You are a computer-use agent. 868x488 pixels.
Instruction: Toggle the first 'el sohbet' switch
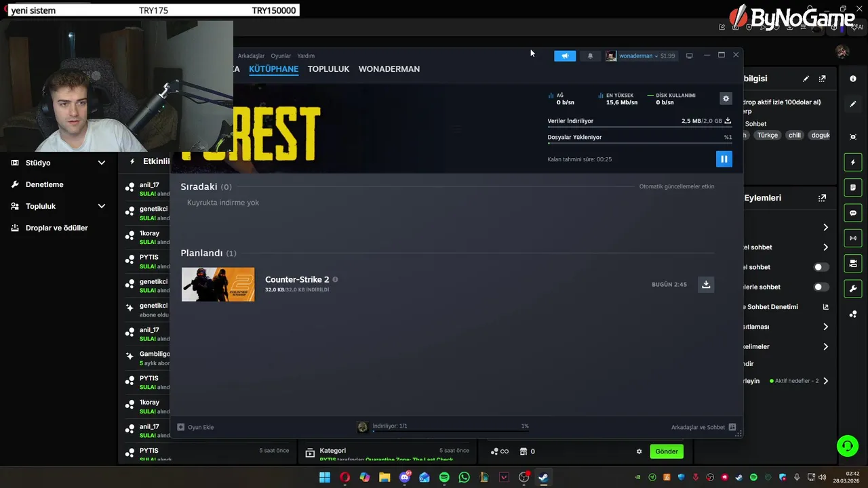click(x=821, y=267)
